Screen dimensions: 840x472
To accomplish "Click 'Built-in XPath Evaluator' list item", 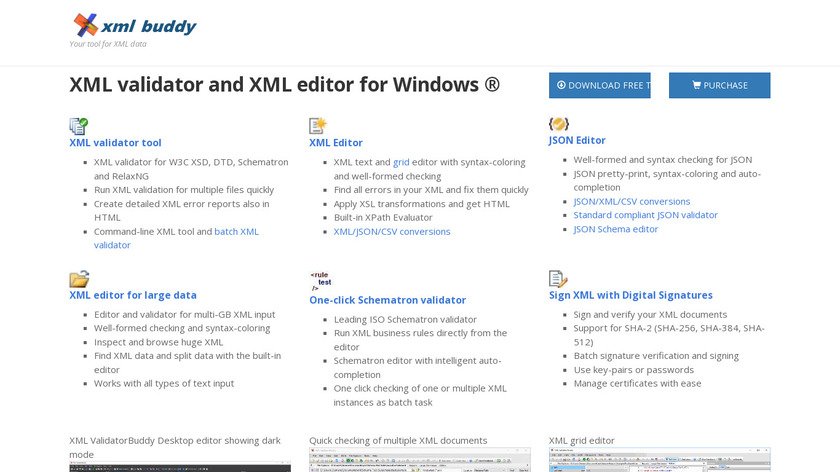I will (x=382, y=217).
